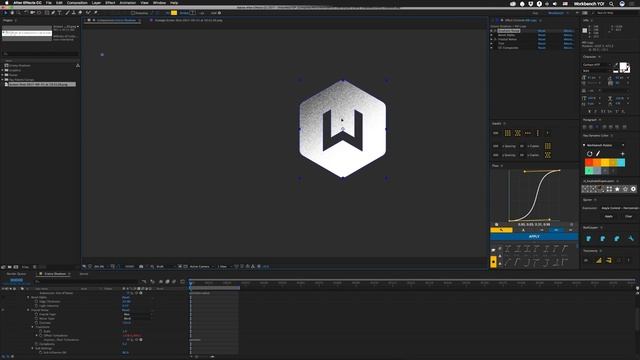Viewport: 640px width, 360px height.
Task: Switch to the Render Queue tab
Action: [x=16, y=274]
